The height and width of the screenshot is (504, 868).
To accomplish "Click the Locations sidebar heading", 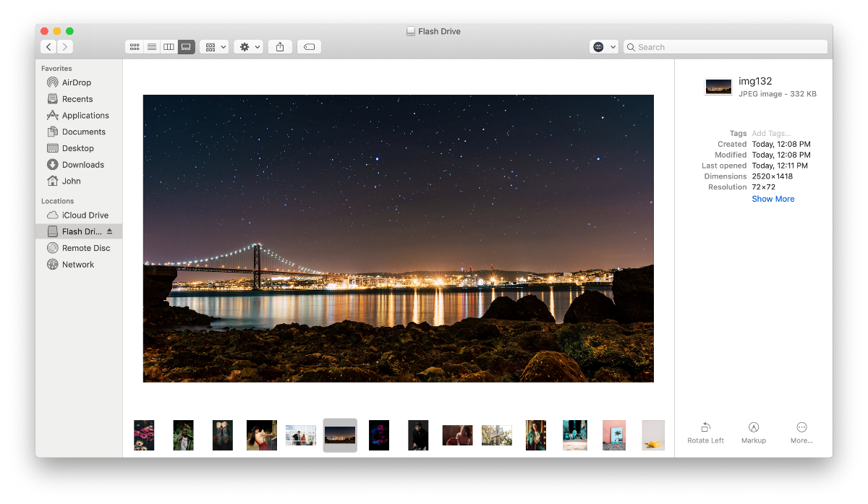I will click(58, 201).
